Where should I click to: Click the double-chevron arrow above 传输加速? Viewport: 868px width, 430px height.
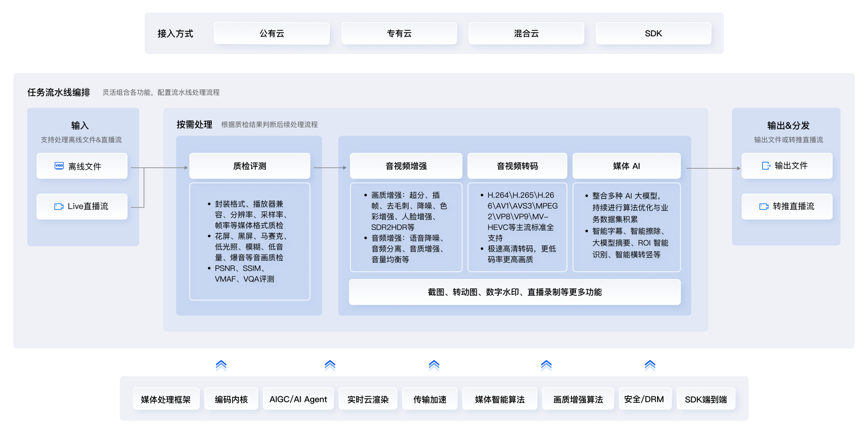(434, 365)
